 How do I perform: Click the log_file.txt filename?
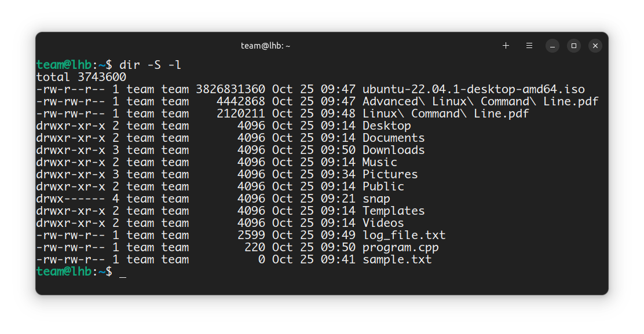(x=404, y=236)
